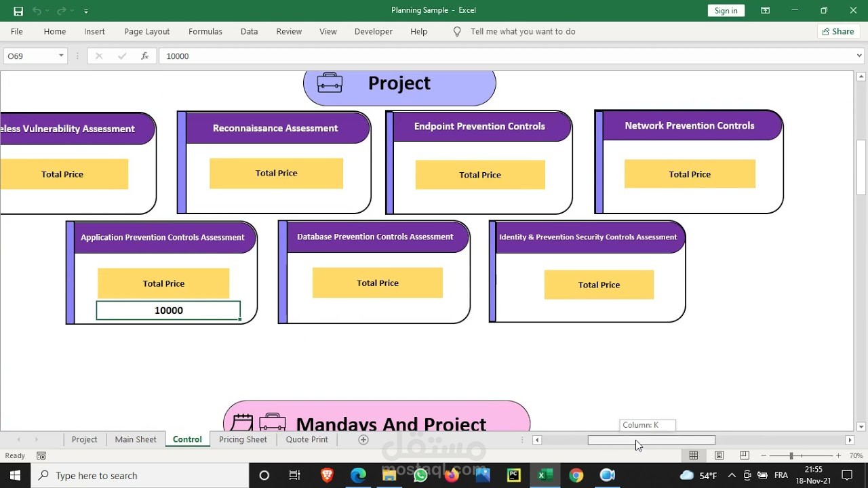
Task: Switch to the Home ribbon tab
Action: tap(55, 31)
